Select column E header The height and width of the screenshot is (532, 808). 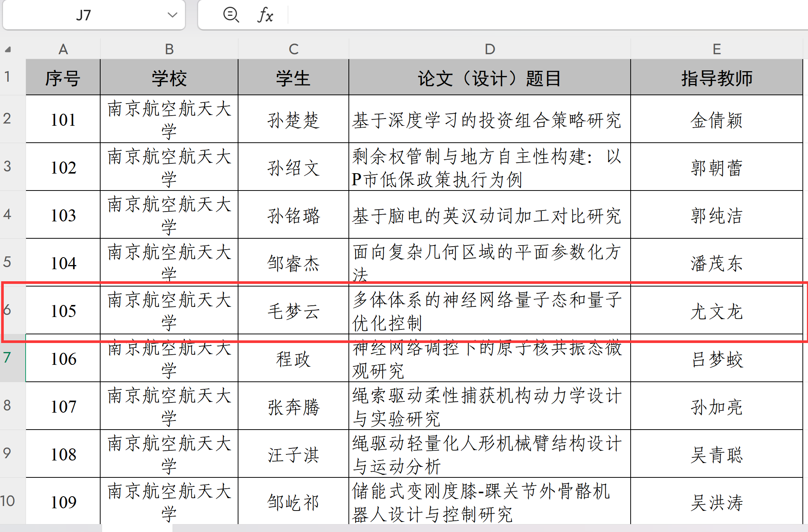pos(716,49)
